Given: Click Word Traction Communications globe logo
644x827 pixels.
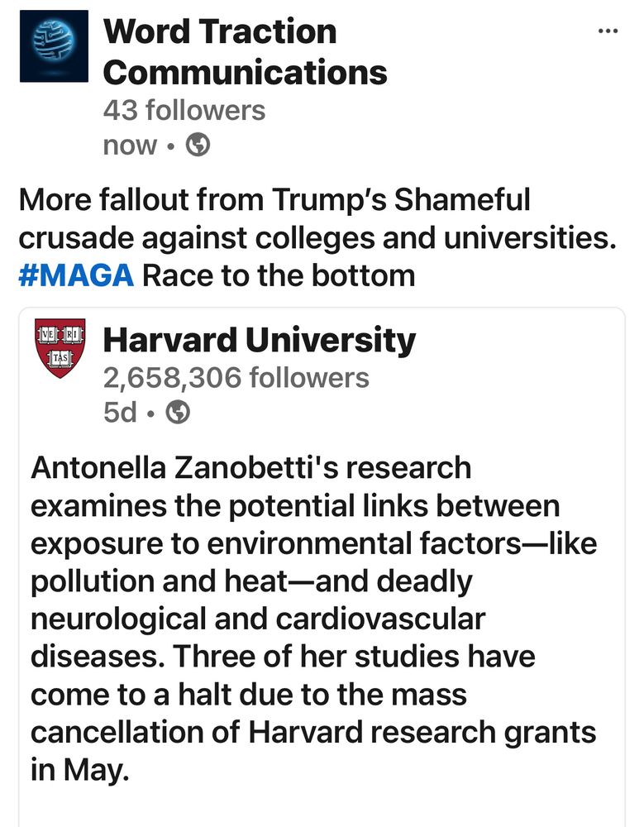Looking at the screenshot, I should click(54, 45).
